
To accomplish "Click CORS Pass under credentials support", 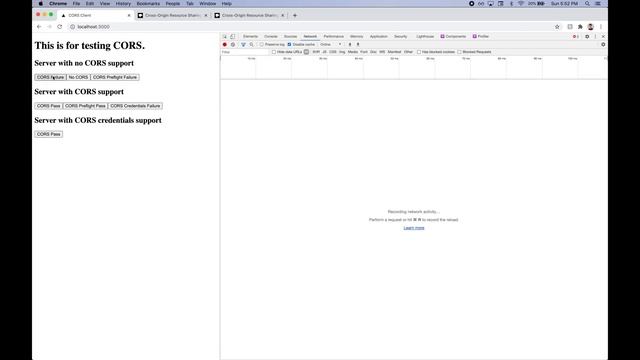I will pyautogui.click(x=49, y=134).
